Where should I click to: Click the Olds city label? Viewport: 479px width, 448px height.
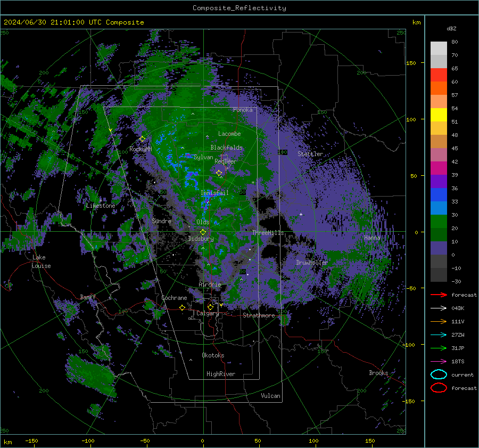point(203,222)
